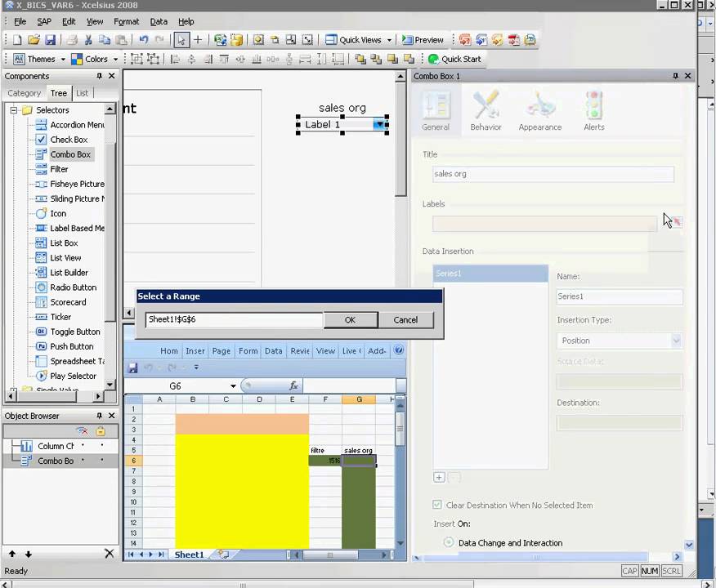Save the file with the floppy disk icon
This screenshot has width=716, height=588.
pos(50,40)
